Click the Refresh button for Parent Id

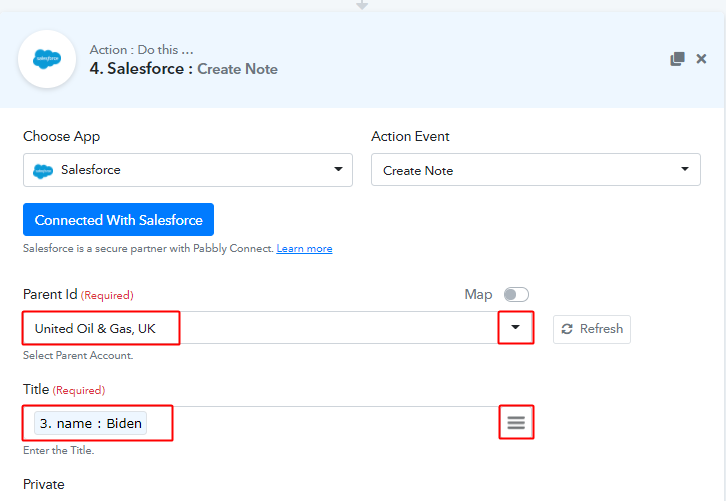[x=592, y=329]
